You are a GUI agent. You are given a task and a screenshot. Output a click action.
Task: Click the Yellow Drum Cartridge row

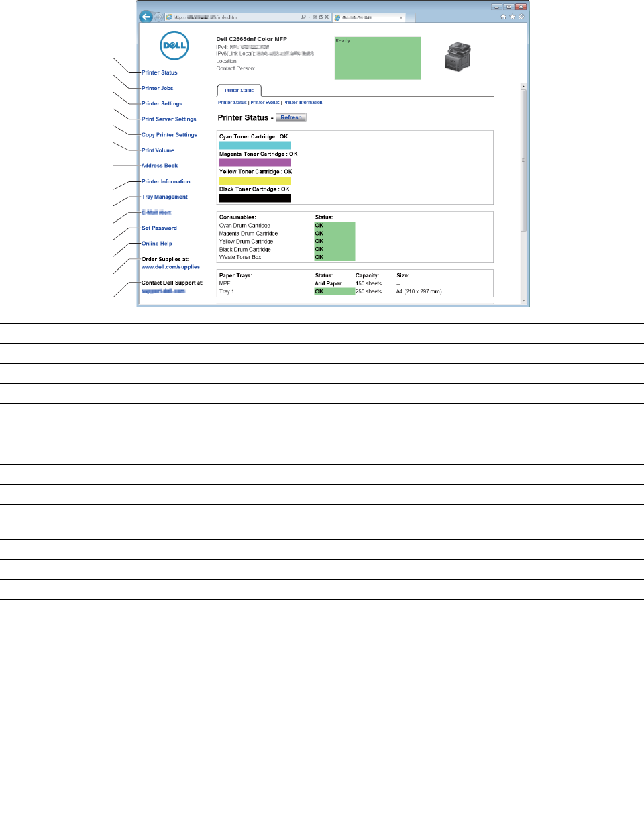pos(287,242)
